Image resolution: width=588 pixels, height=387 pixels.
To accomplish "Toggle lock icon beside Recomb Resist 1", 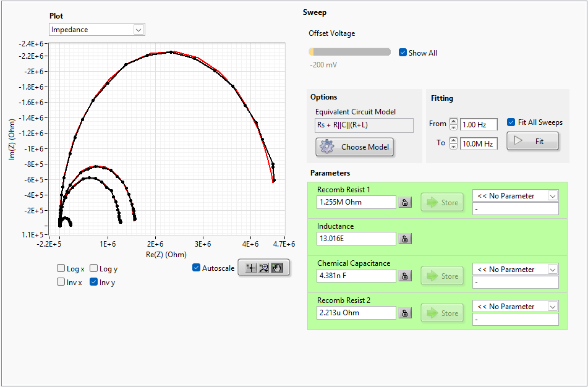I will click(x=405, y=203).
